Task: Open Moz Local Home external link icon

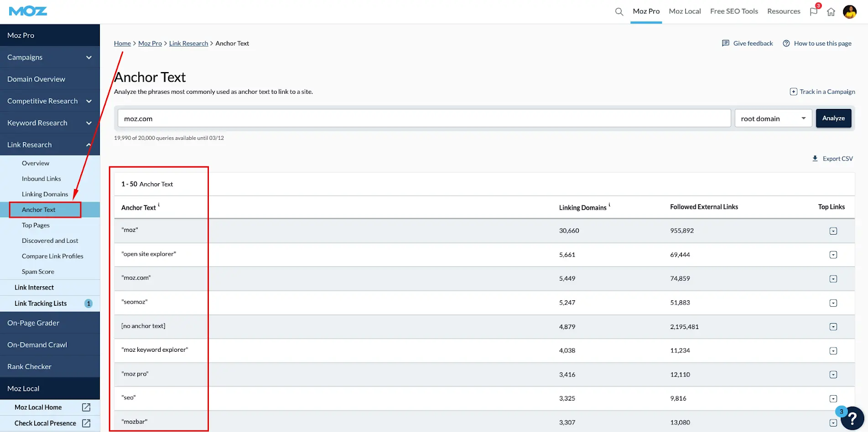Action: click(x=86, y=407)
